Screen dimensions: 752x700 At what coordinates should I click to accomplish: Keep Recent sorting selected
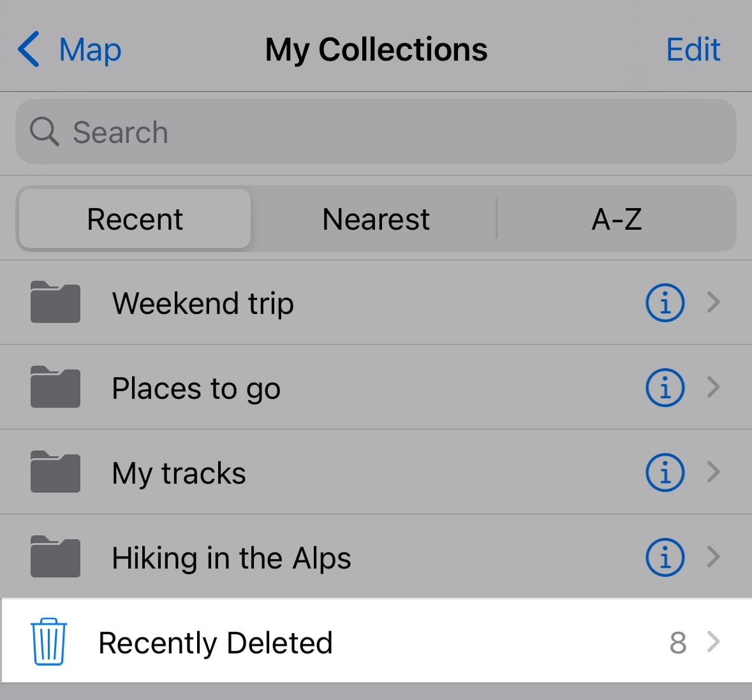(134, 219)
